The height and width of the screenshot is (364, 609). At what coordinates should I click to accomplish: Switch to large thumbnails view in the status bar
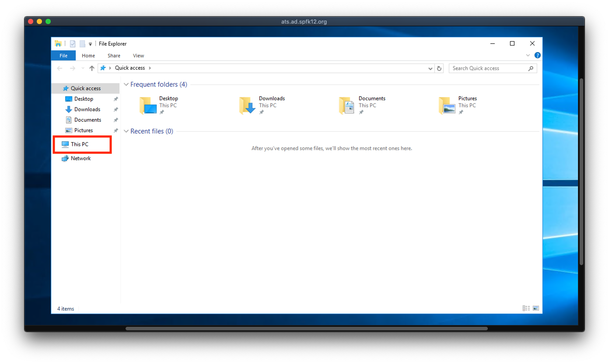[536, 308]
